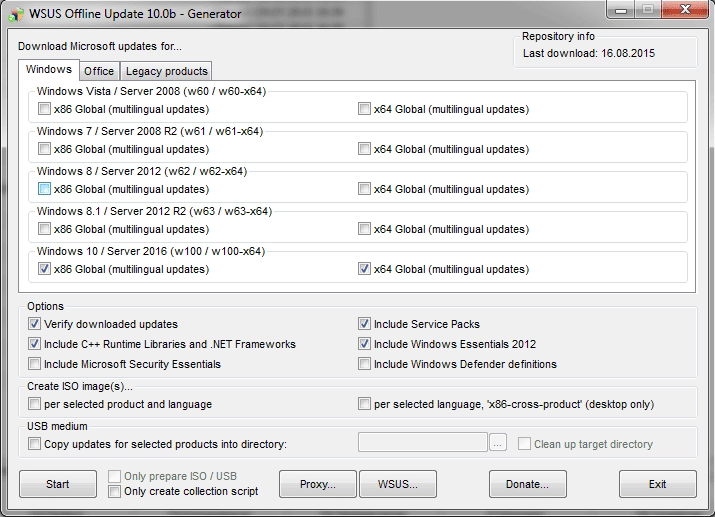Enable Copy updates for selected products into directory
This screenshot has height=517, width=715.
point(34,444)
